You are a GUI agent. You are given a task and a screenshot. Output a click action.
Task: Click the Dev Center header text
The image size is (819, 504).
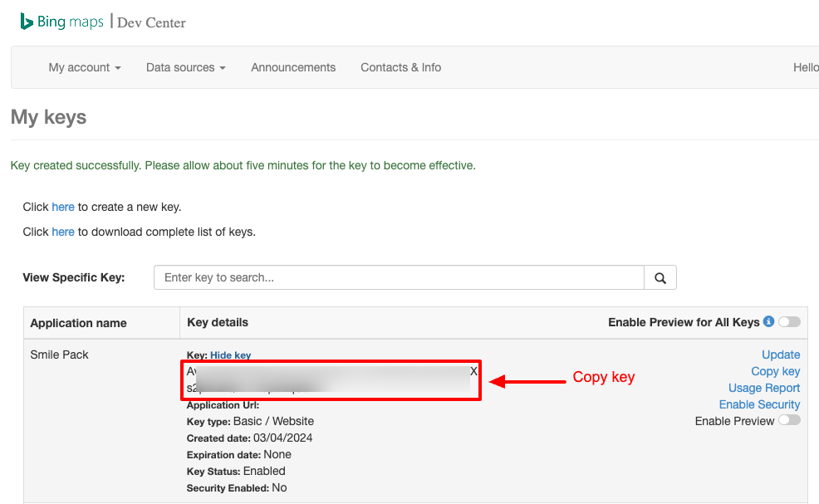tap(151, 22)
